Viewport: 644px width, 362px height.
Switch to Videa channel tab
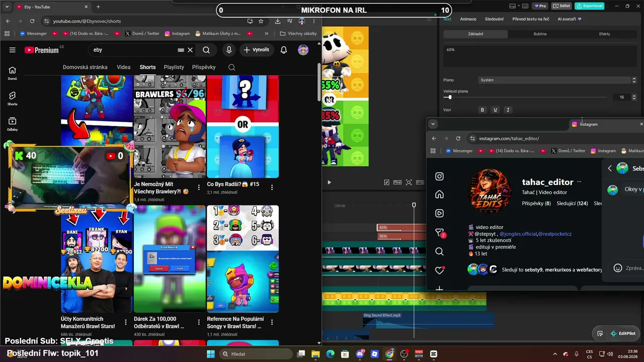pos(124,67)
